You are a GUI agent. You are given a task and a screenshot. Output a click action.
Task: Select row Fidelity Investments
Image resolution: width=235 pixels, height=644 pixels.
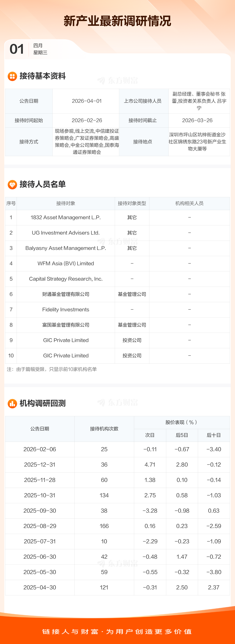point(117,310)
